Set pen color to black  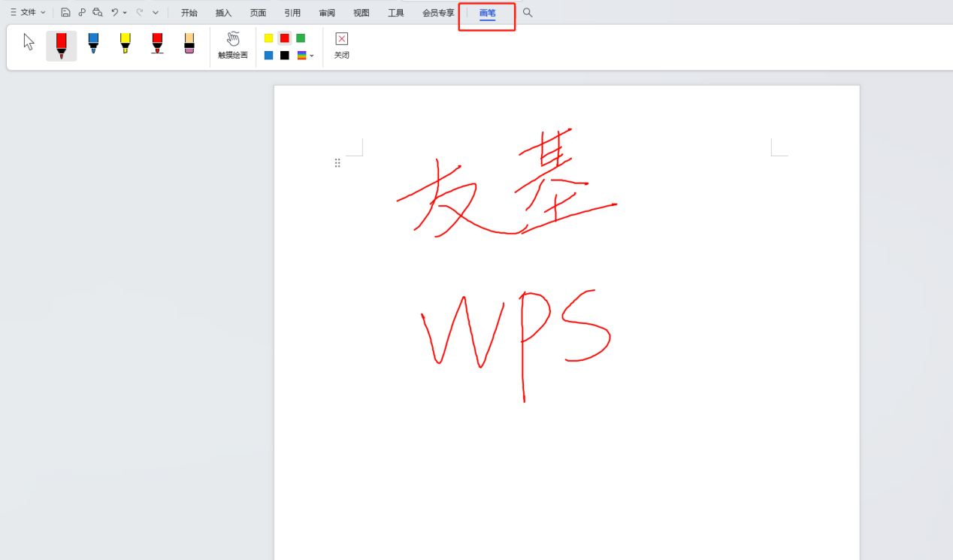click(x=285, y=56)
